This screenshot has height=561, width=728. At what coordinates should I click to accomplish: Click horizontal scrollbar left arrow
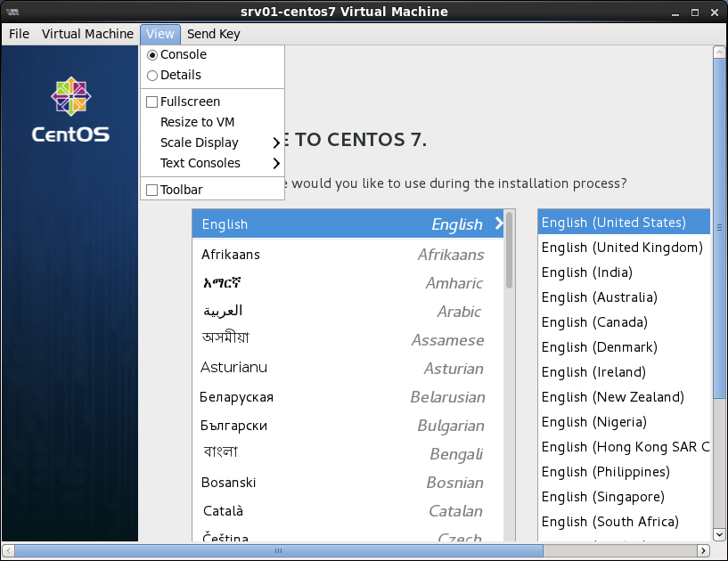tap(8, 551)
